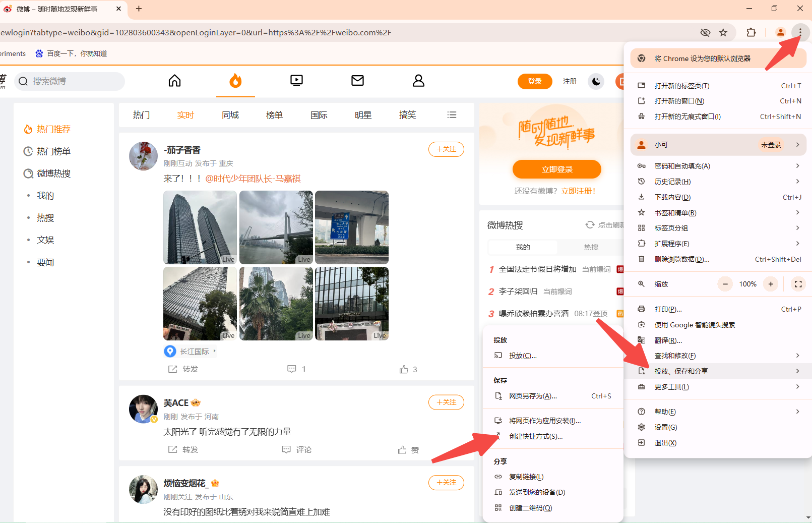Switch to the 明星 tab
The height and width of the screenshot is (523, 812).
click(x=363, y=115)
